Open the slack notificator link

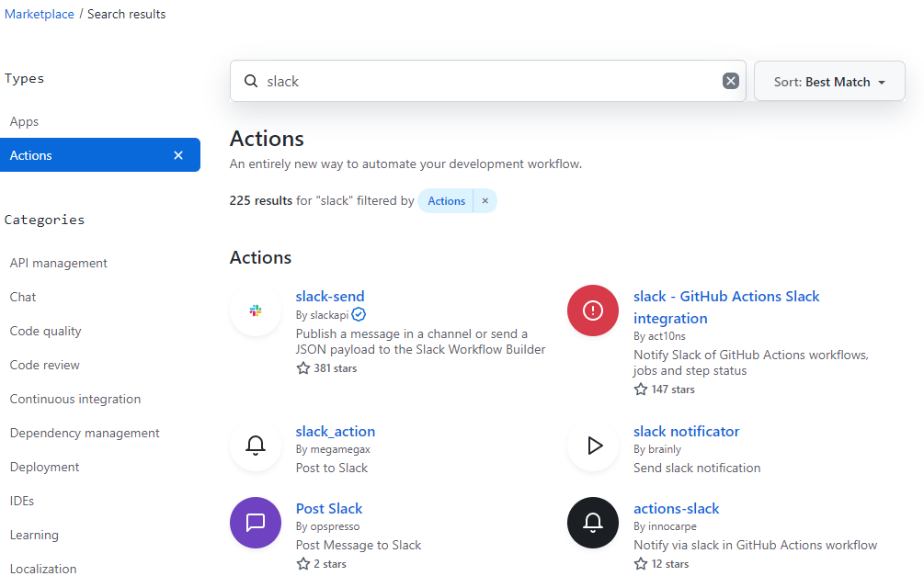pos(686,432)
